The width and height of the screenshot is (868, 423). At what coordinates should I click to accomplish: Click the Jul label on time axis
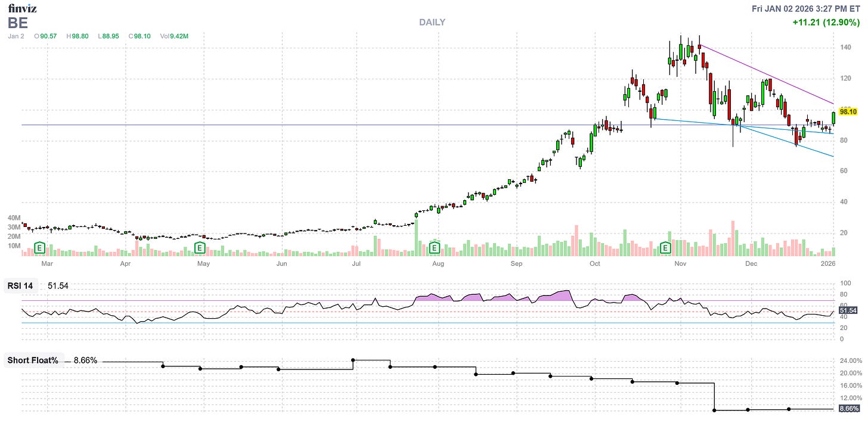(356, 263)
